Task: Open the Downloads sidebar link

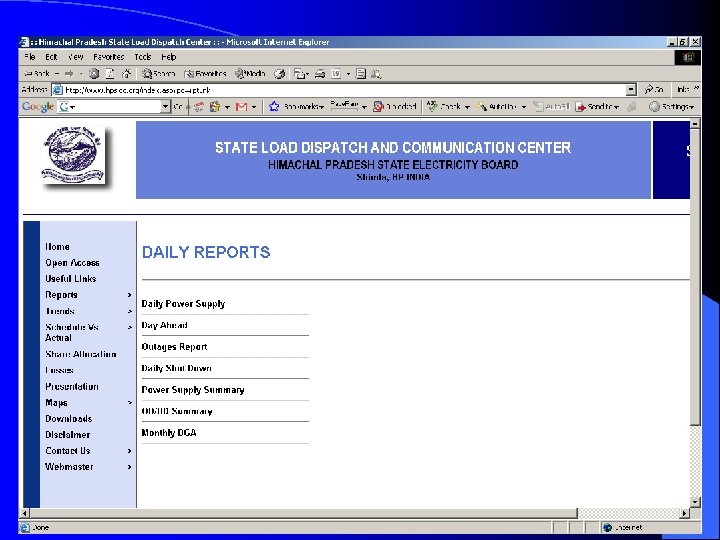Action: coord(69,419)
